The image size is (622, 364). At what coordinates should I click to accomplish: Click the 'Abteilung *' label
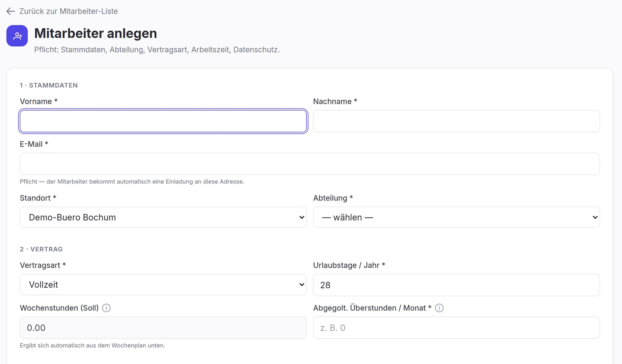coord(333,198)
